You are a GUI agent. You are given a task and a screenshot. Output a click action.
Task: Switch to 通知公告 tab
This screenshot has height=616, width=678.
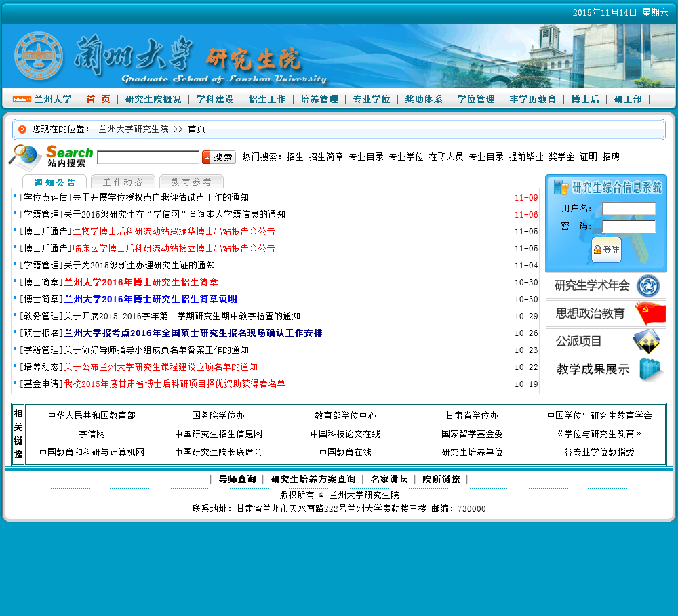pyautogui.click(x=54, y=182)
